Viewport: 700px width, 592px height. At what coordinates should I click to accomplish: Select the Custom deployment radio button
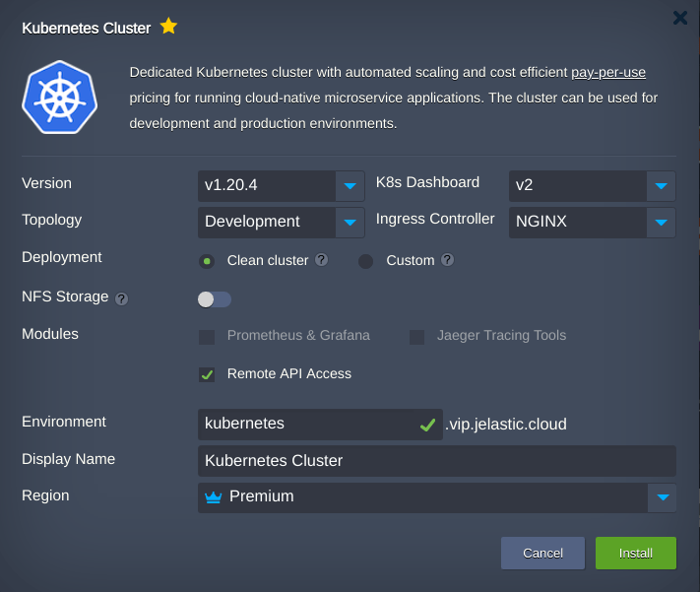coord(365,261)
